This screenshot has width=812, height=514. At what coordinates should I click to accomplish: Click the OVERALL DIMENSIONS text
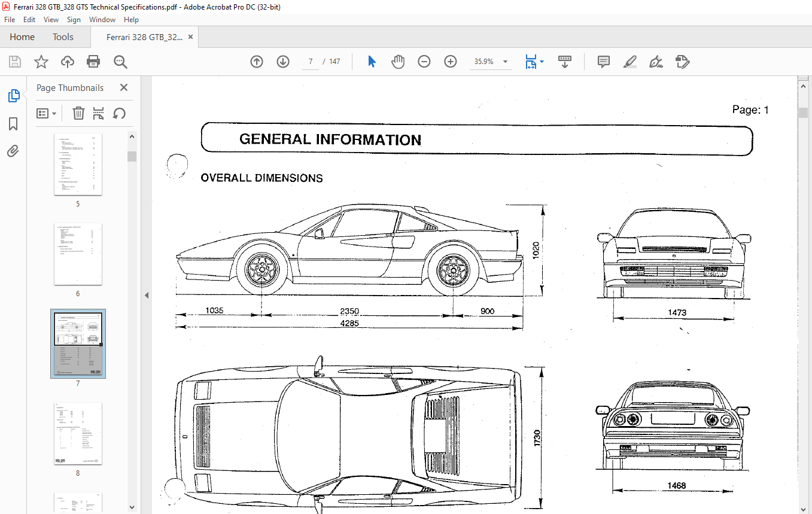click(x=261, y=178)
